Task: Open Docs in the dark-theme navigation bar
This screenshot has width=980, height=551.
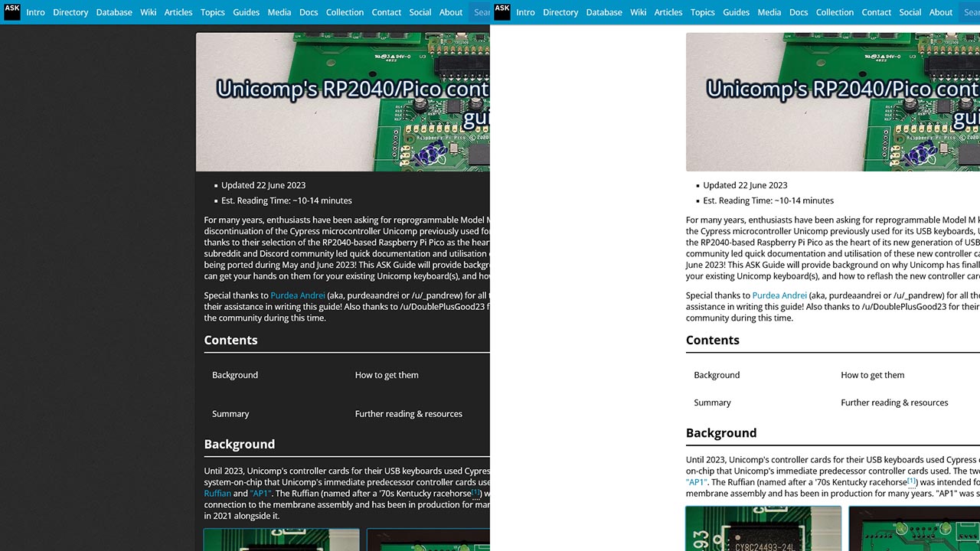Action: coord(309,12)
